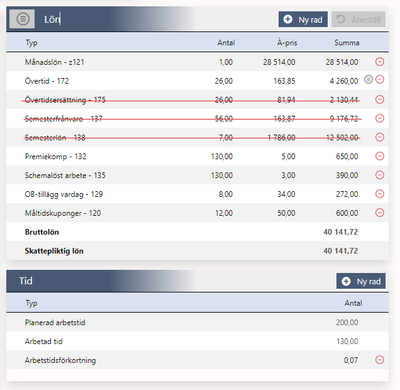Click Övertid summa value 4 260,00
Viewport: 400px width, 390px height.
344,81
